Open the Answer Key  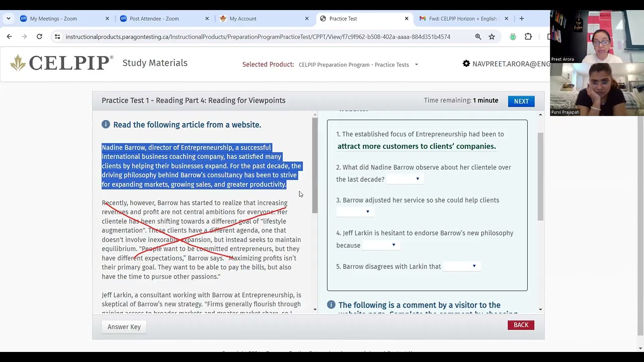coord(124,327)
